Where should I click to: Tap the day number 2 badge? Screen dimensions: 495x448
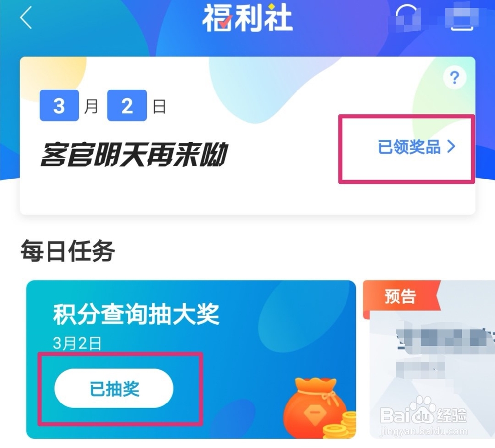pyautogui.click(x=127, y=105)
